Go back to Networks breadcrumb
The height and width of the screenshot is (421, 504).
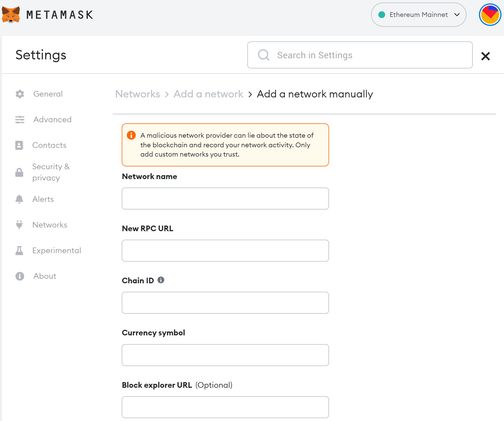point(137,94)
